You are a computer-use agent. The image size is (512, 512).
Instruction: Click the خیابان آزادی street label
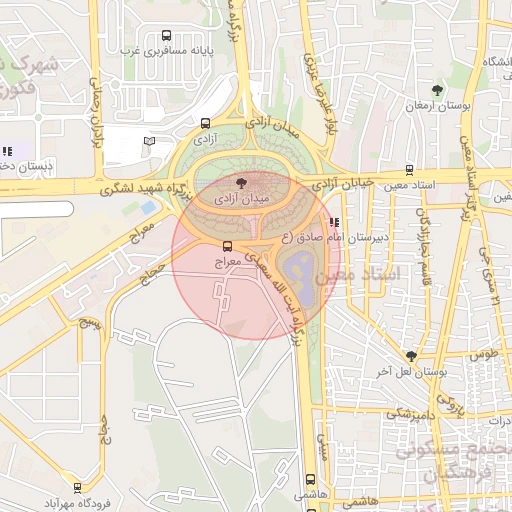pos(345,183)
